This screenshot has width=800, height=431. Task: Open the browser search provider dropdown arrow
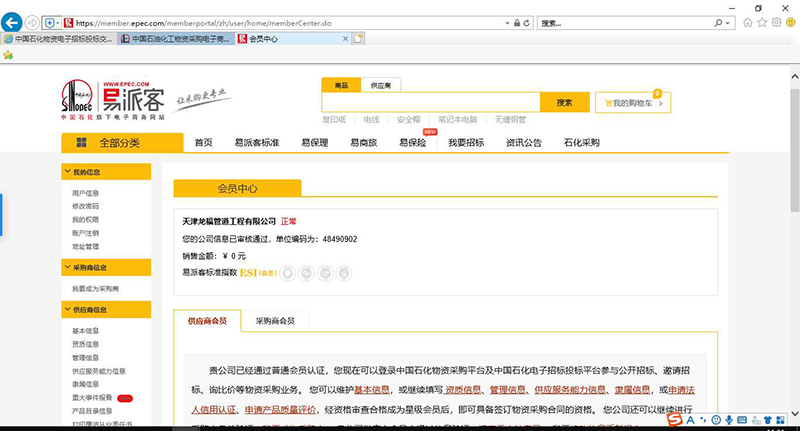tap(728, 23)
